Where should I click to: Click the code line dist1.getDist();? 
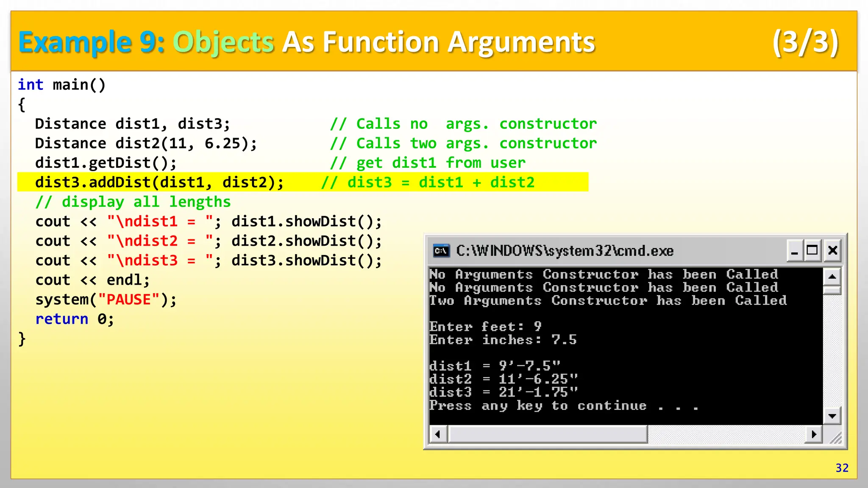(106, 163)
